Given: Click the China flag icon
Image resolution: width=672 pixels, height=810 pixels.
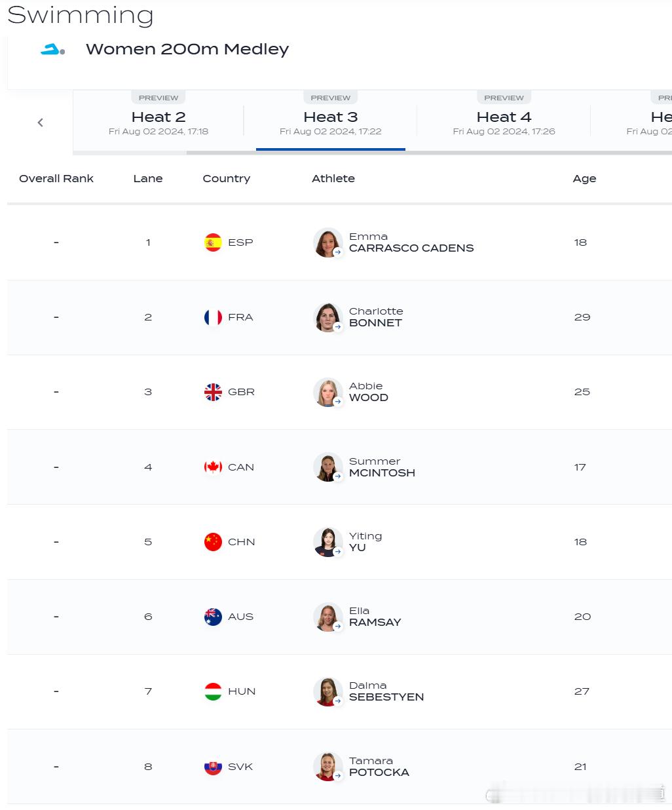Looking at the screenshot, I should pyautogui.click(x=213, y=542).
